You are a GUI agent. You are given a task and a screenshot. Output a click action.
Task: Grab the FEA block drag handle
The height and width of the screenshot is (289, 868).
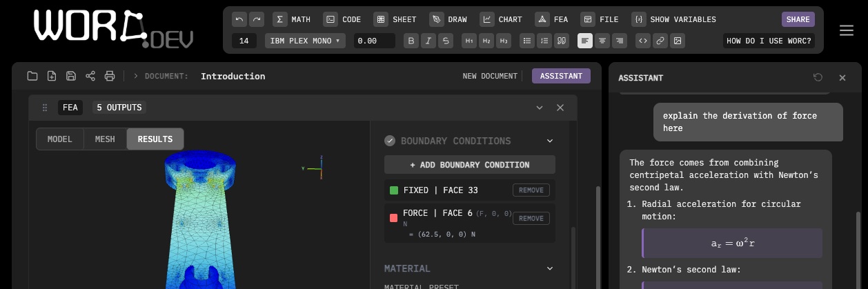click(45, 108)
